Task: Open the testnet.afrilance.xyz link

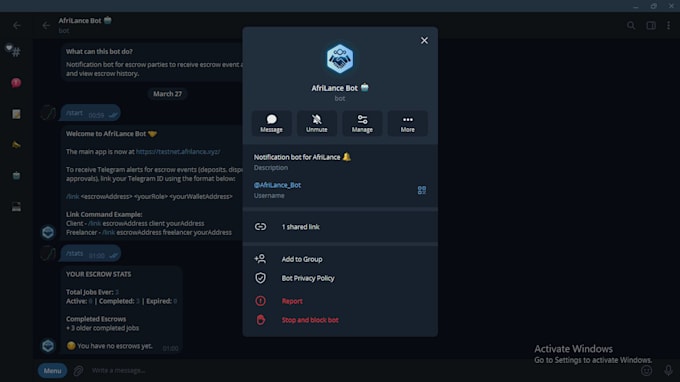Action: tap(178, 152)
